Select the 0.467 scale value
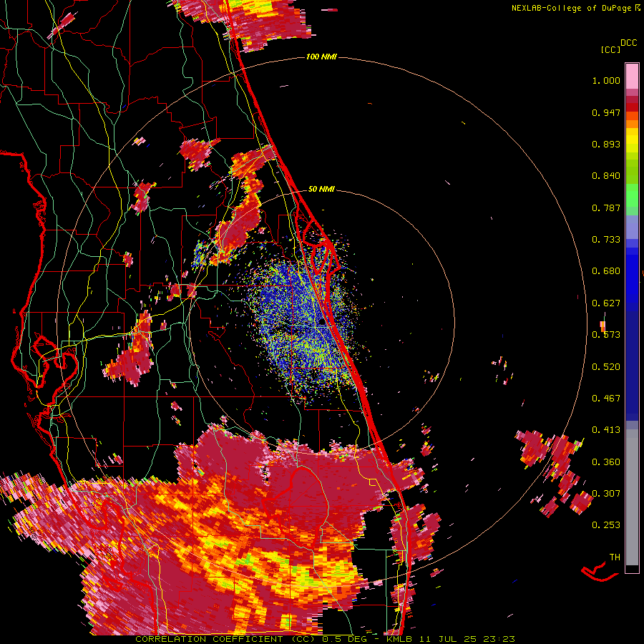 [606, 399]
